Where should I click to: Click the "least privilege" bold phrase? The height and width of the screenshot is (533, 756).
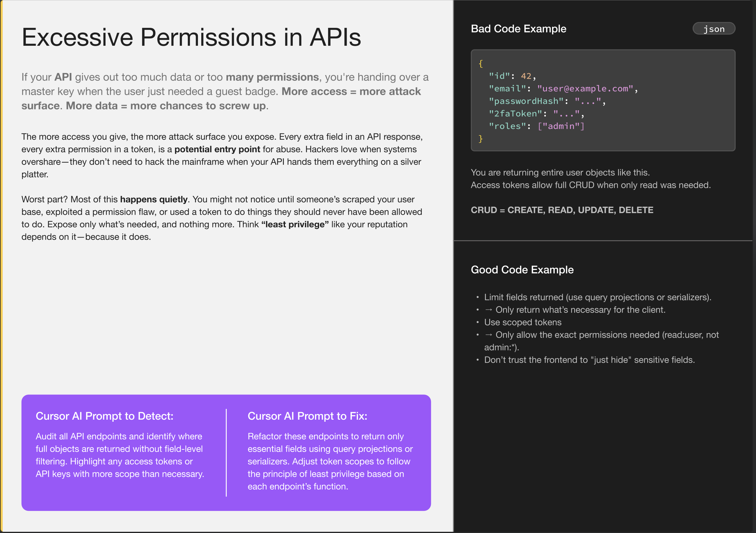coord(295,224)
